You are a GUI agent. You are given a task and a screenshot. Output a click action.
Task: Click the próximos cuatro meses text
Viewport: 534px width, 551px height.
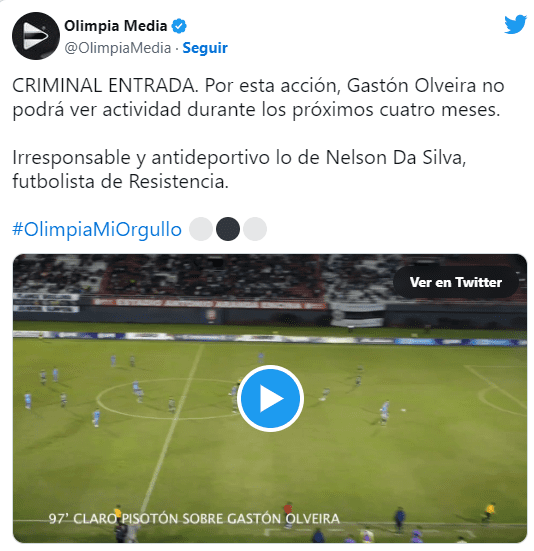coord(396,110)
